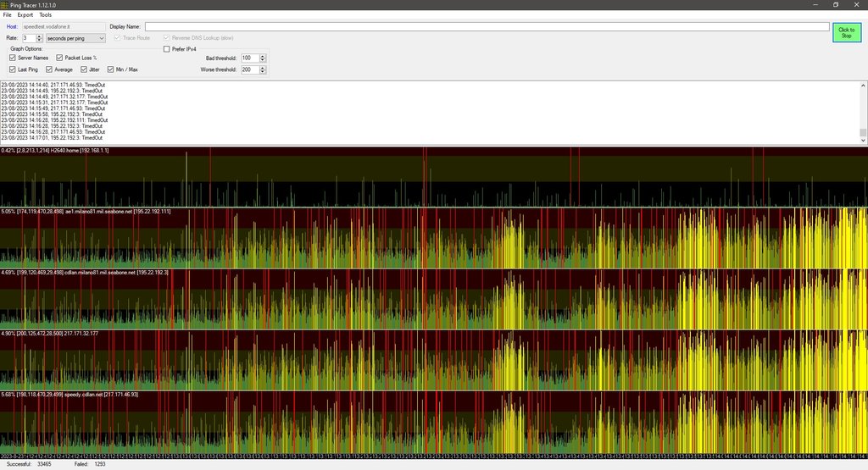Toggle the Jitter checkbox
The image size is (868, 470).
(x=84, y=69)
